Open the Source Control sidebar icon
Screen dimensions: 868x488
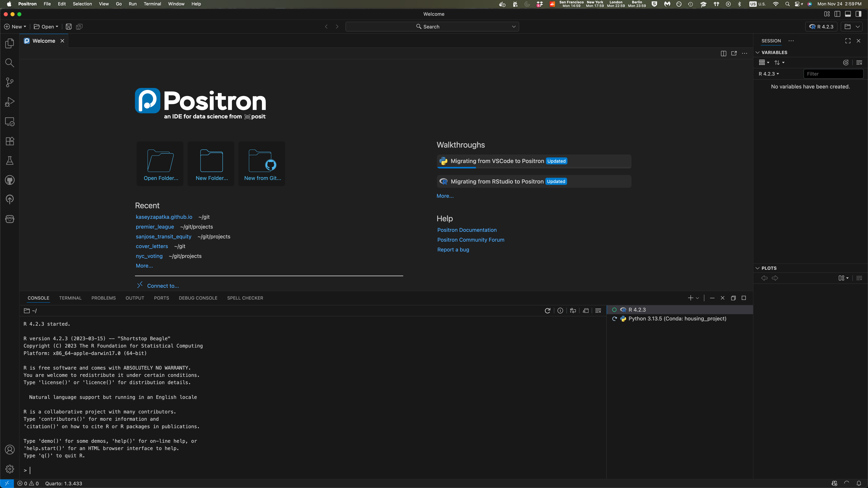tap(9, 82)
